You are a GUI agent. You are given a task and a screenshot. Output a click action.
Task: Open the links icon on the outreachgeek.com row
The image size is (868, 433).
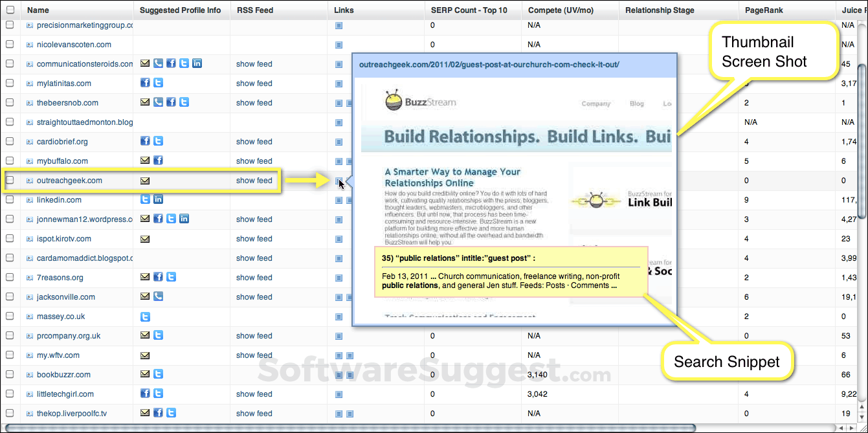[337, 181]
